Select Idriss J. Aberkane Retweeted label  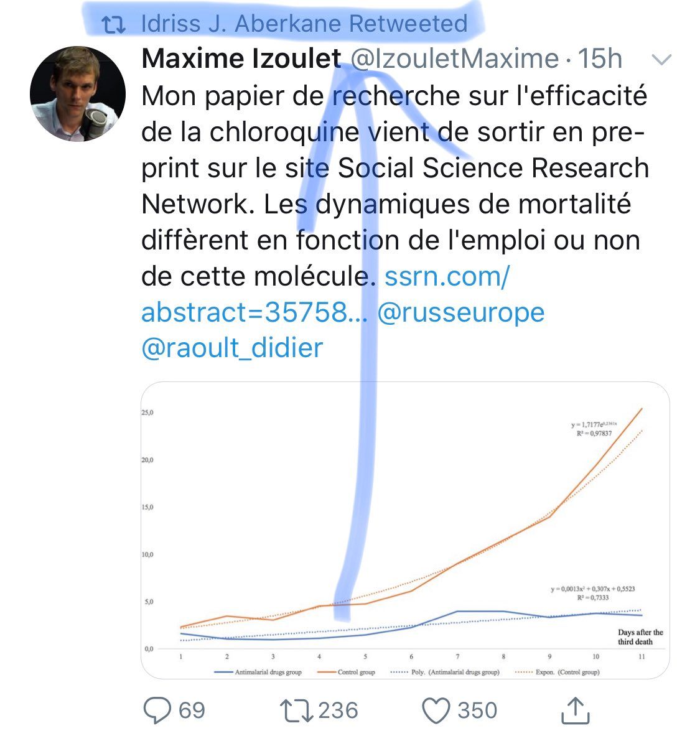[304, 24]
